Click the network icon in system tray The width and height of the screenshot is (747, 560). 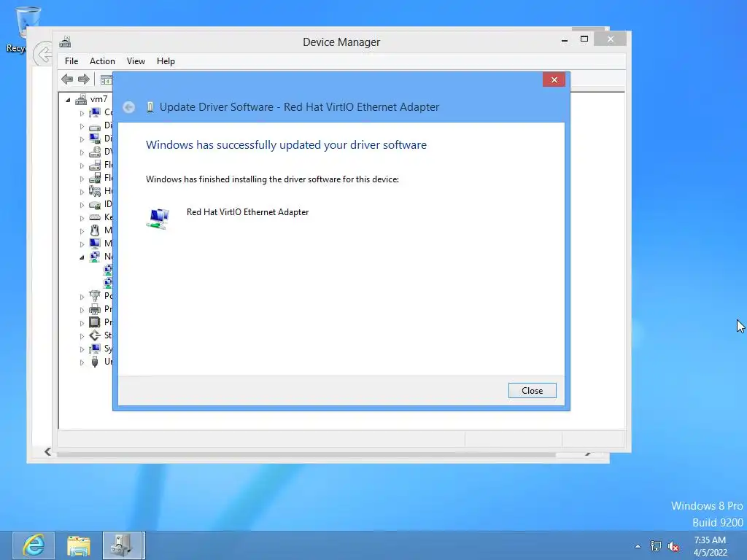(656, 546)
